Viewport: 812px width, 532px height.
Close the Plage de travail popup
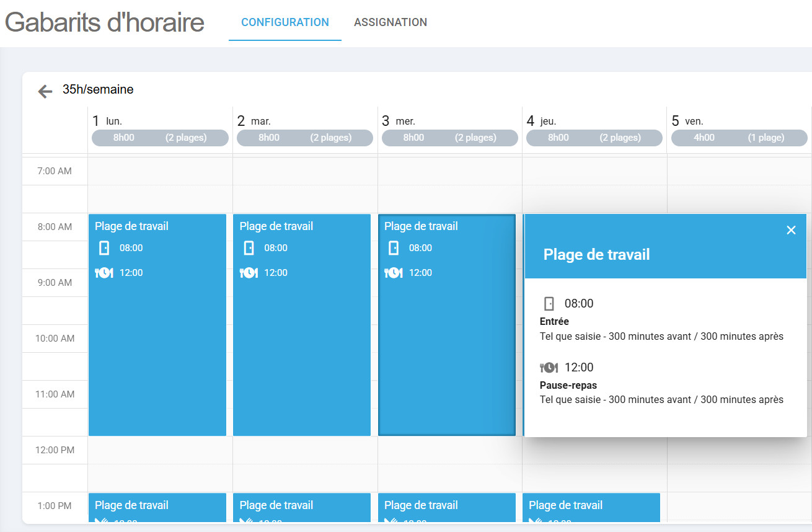791,230
